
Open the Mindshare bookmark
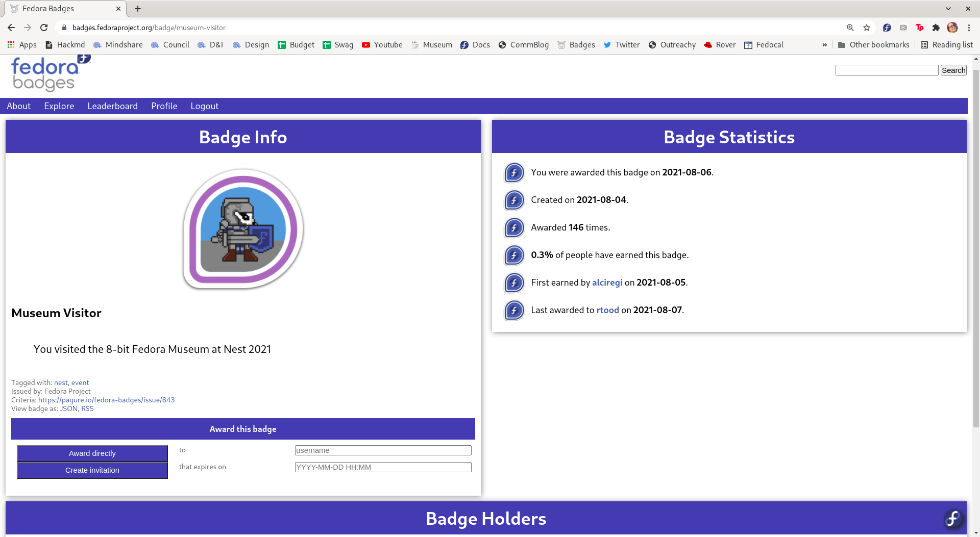point(118,45)
